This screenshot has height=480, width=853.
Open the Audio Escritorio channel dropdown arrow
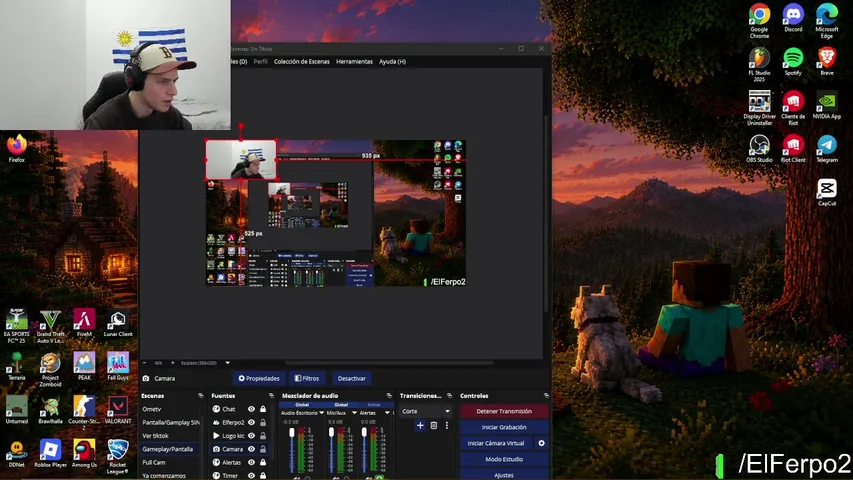pyautogui.click(x=322, y=413)
